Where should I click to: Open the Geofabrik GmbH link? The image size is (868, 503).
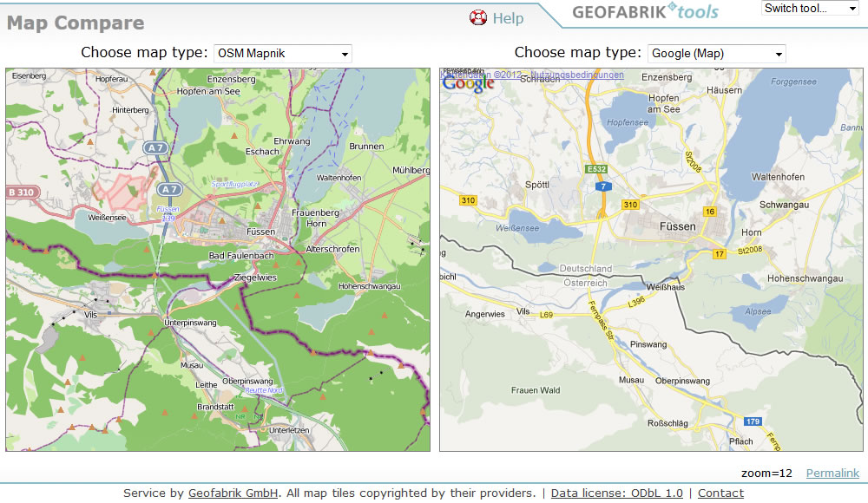233,493
